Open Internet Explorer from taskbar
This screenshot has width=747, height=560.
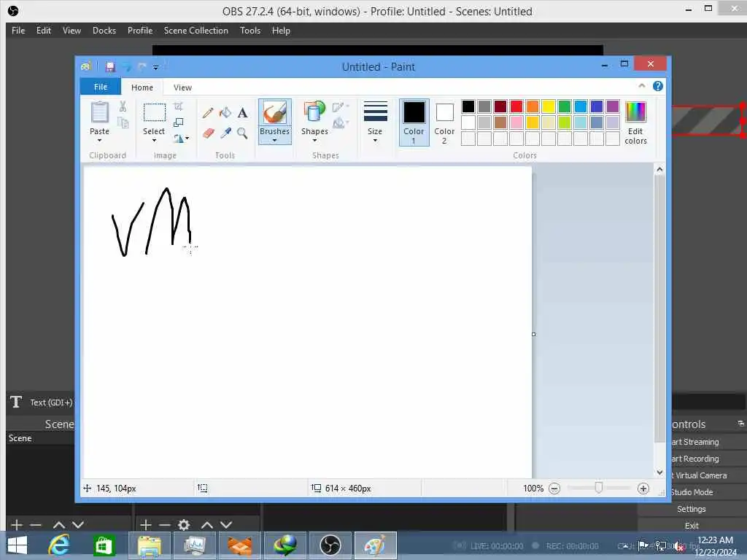coord(60,545)
